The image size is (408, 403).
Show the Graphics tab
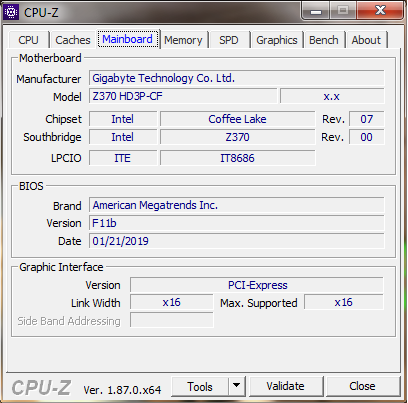click(277, 40)
